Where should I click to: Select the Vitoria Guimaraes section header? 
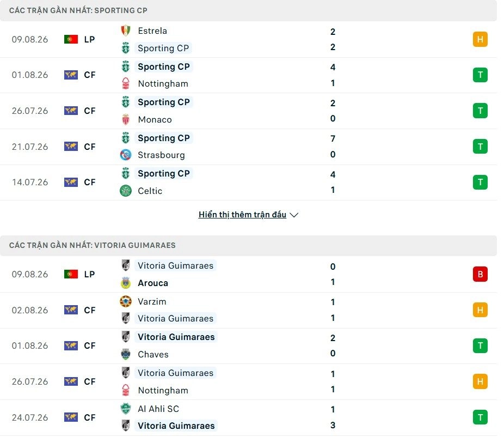pos(249,245)
